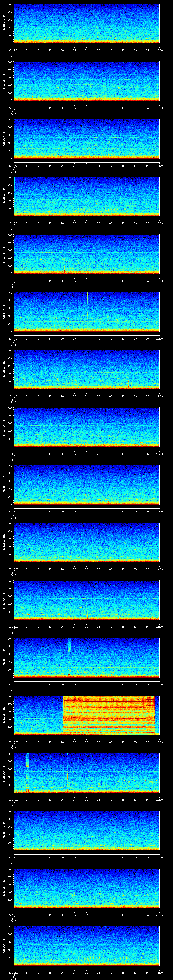The height and width of the screenshot is (980, 173).
Task: Open the 22:28:00 spectrogram panel
Action: 86,831
